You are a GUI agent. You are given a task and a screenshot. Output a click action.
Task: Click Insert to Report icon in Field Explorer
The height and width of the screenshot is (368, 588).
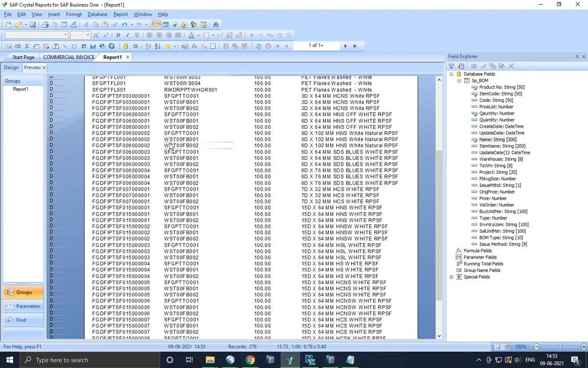pos(452,66)
